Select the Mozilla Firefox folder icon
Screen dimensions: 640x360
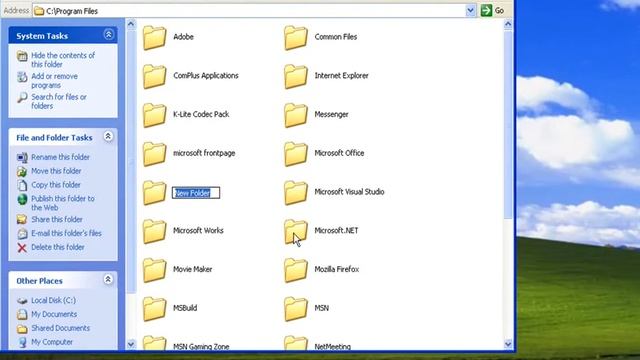(x=296, y=271)
